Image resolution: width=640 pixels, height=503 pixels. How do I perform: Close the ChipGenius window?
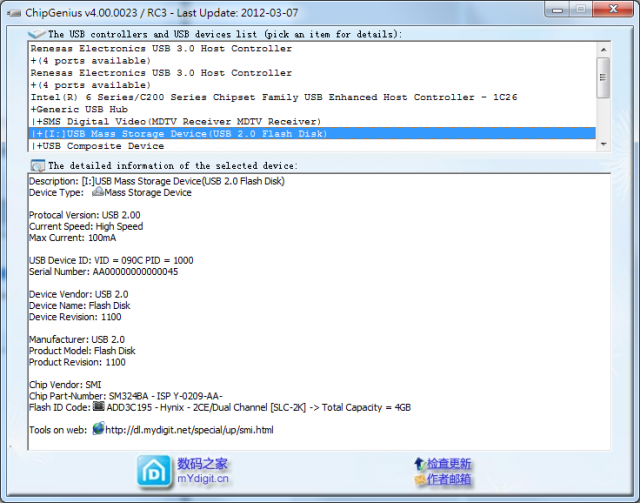point(613,9)
